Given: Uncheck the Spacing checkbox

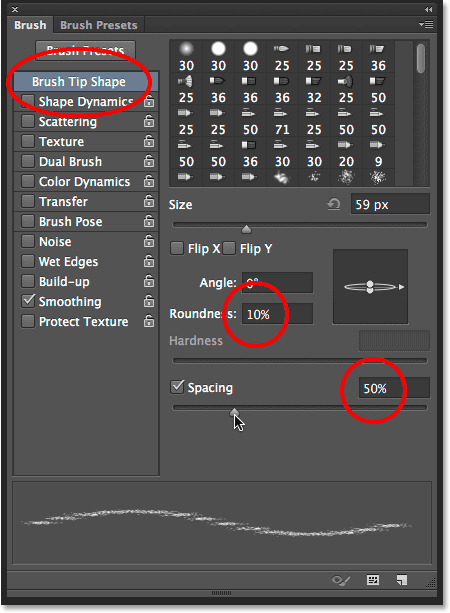Looking at the screenshot, I should 177,387.
